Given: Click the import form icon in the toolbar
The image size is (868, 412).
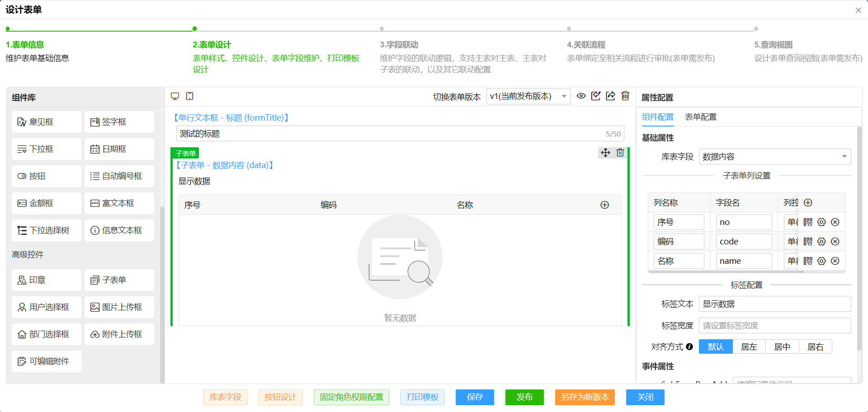Looking at the screenshot, I should (596, 96).
